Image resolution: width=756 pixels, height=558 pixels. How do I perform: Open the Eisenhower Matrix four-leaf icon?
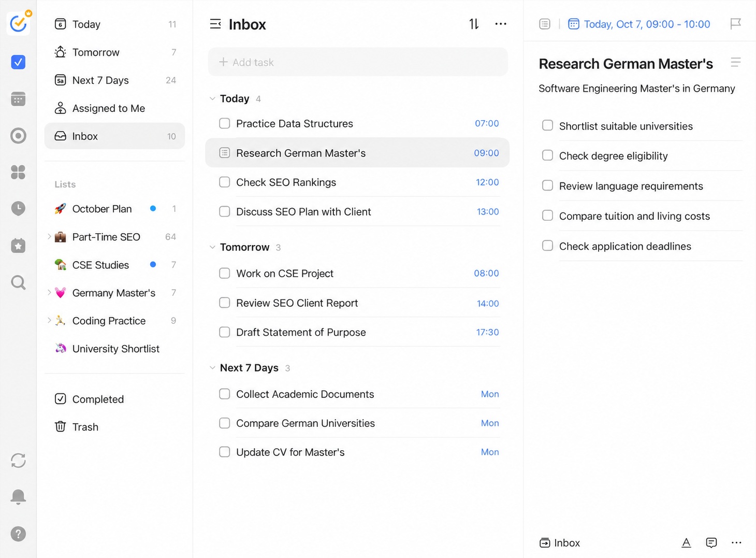[18, 172]
